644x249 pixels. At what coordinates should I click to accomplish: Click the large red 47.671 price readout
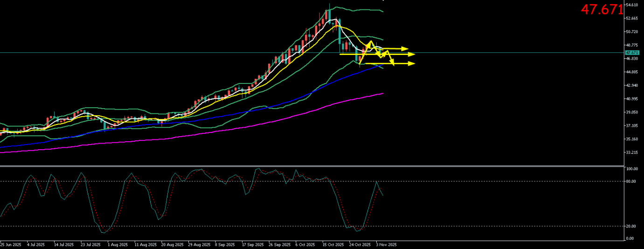coord(602,9)
